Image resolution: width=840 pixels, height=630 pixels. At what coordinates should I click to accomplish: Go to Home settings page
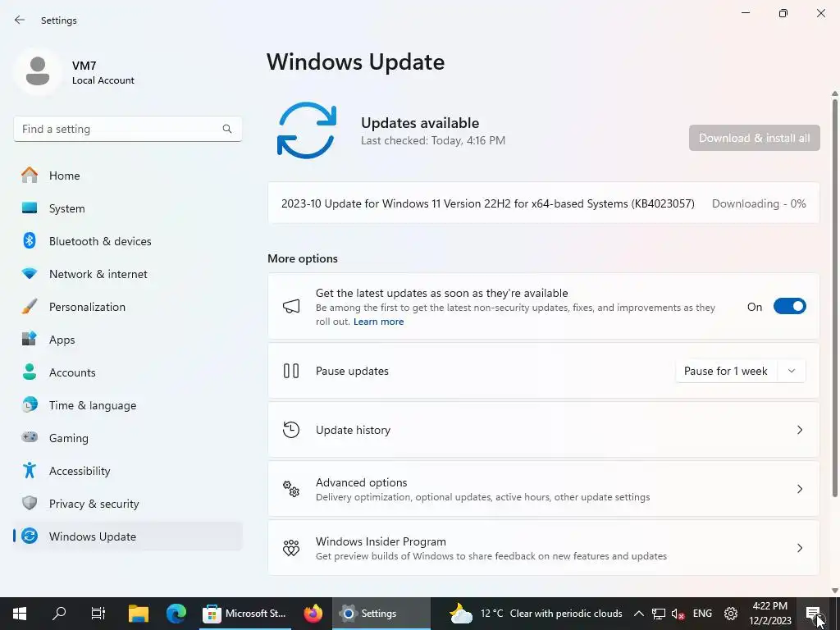[x=127, y=176]
